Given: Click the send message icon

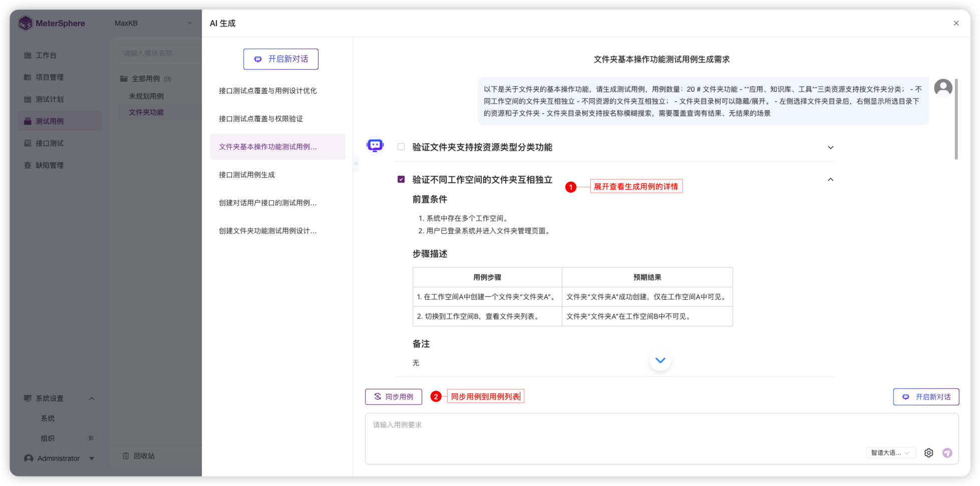Looking at the screenshot, I should [x=947, y=452].
